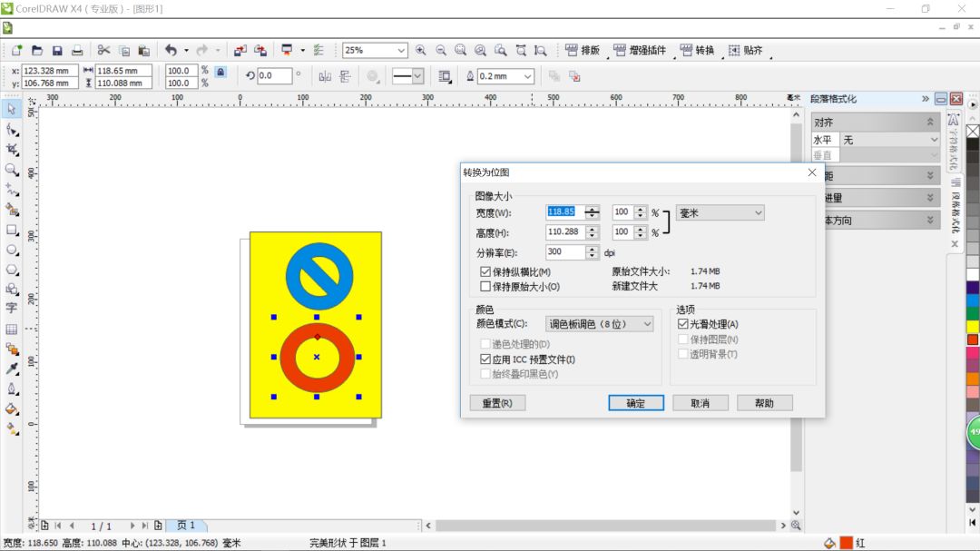Image resolution: width=980 pixels, height=551 pixels.
Task: Open the Import icon on the standard toolbar
Action: [240, 51]
